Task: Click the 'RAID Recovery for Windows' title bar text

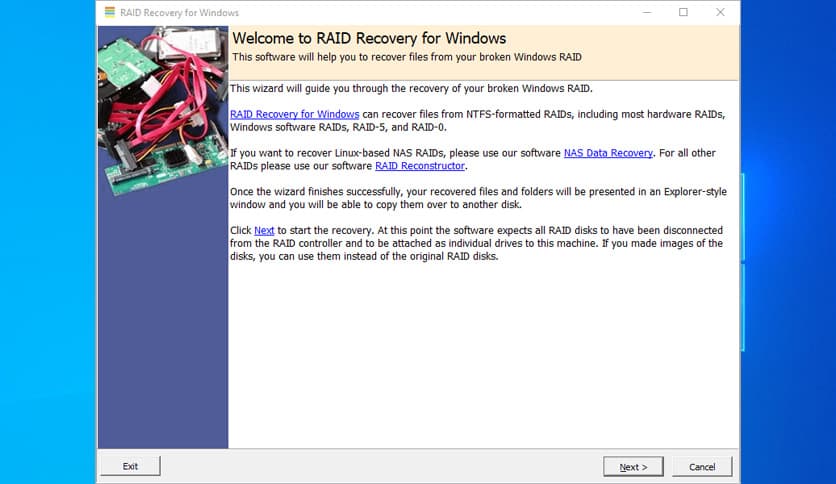Action: (179, 13)
